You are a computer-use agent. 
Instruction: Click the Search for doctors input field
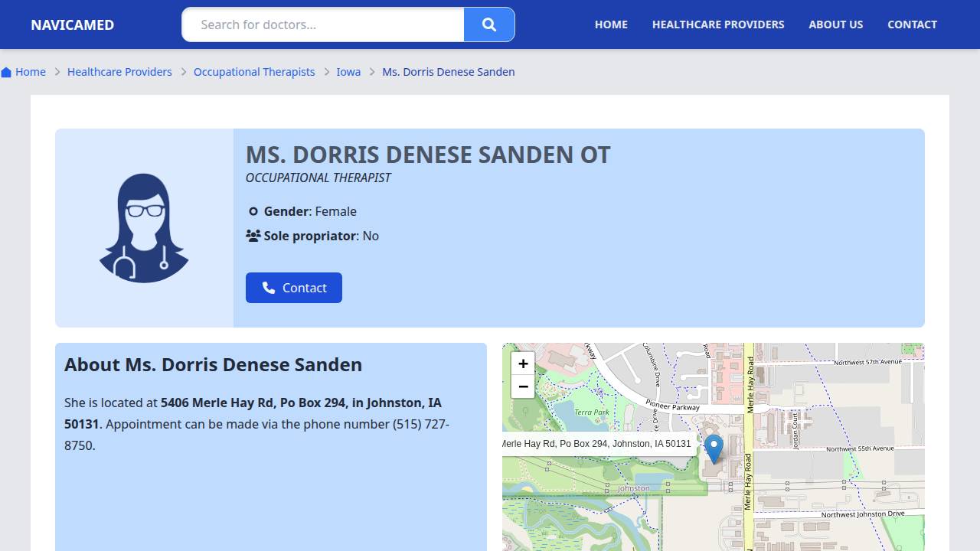[x=322, y=24]
